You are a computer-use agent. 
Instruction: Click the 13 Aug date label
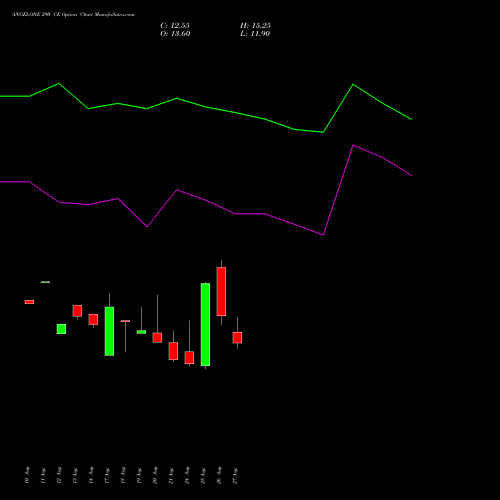(75, 475)
